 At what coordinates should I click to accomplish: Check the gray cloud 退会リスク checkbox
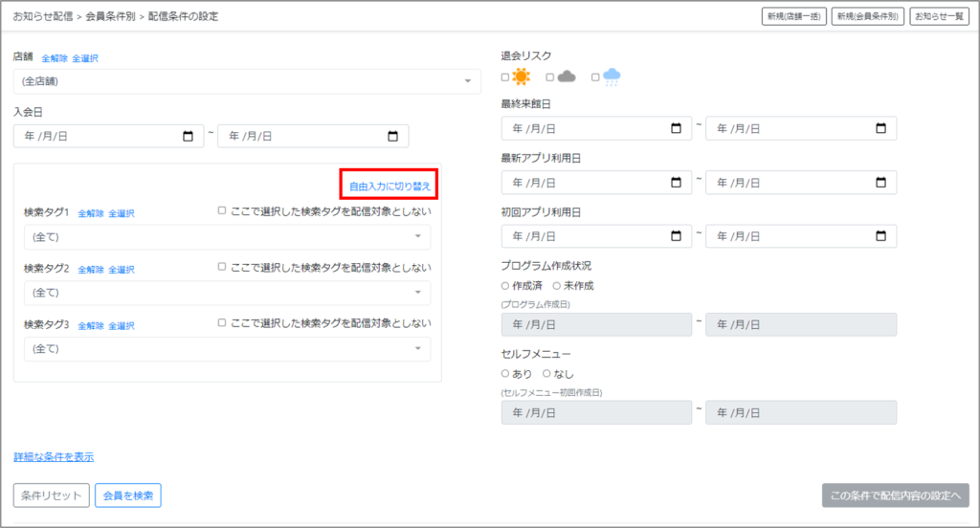click(x=549, y=77)
